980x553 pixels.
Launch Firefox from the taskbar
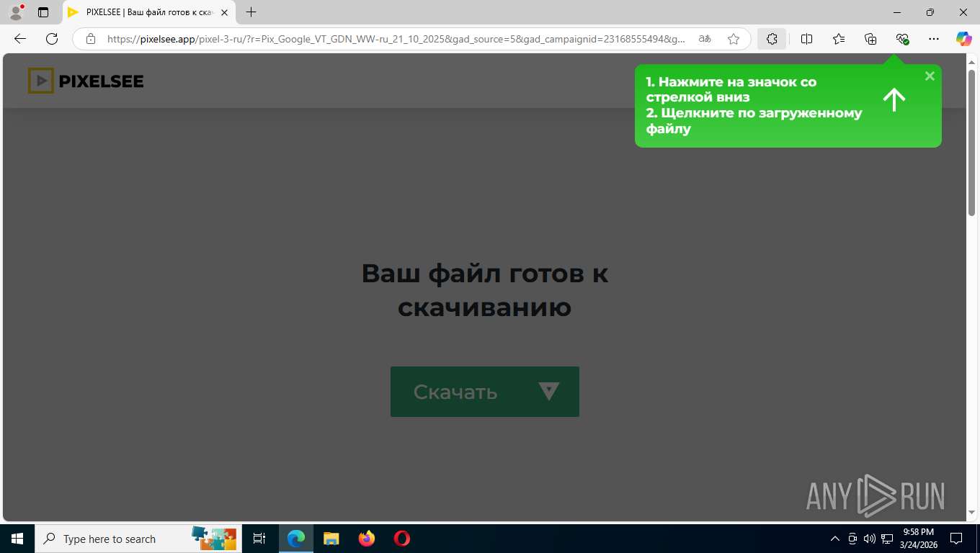pos(367,539)
